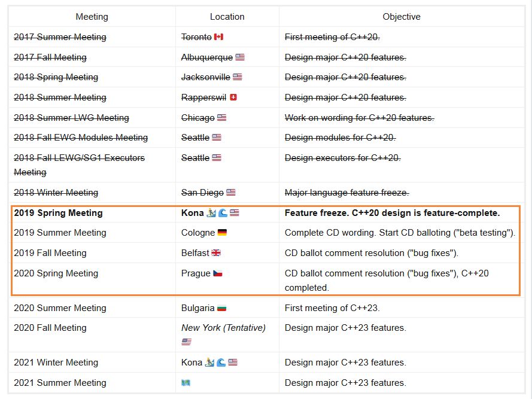The height and width of the screenshot is (399, 532).
Task: Click the world map icon in 2021 Summer row
Action: pyautogui.click(x=186, y=383)
